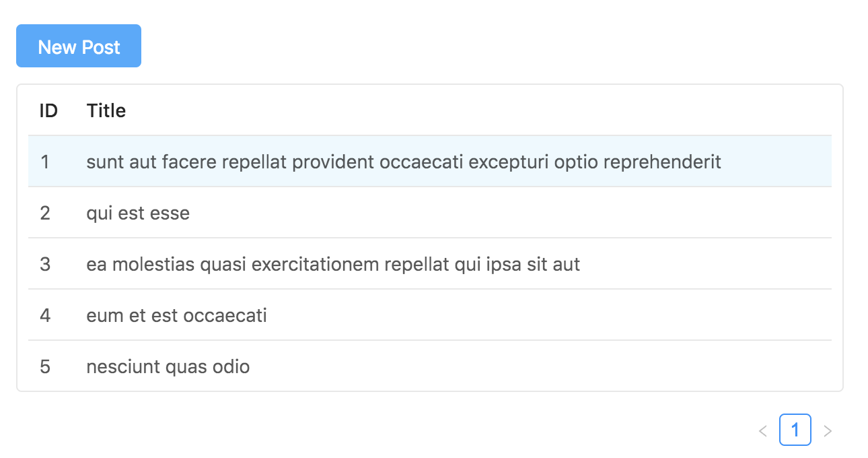The height and width of the screenshot is (458, 868).
Task: Go to the previous page arrow
Action: point(762,431)
